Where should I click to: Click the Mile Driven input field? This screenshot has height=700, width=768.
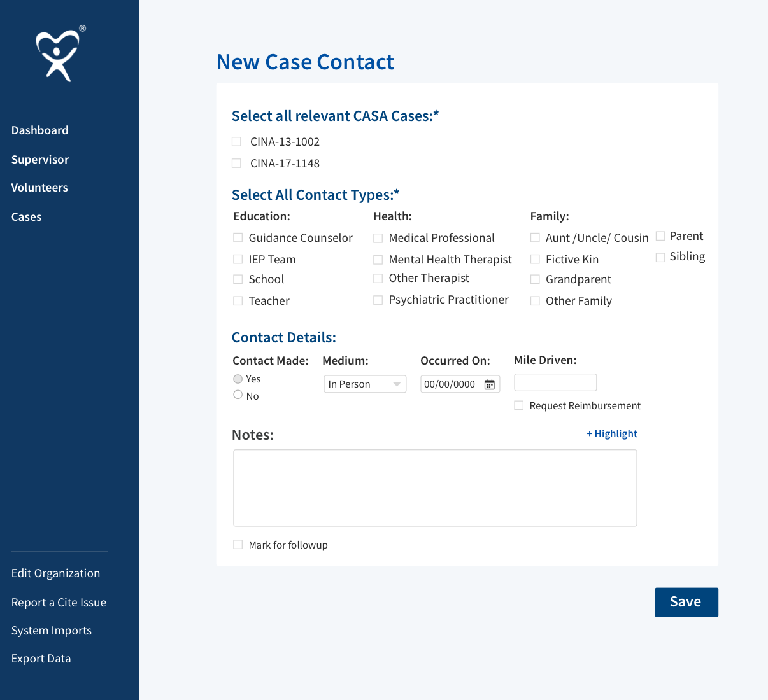[555, 382]
